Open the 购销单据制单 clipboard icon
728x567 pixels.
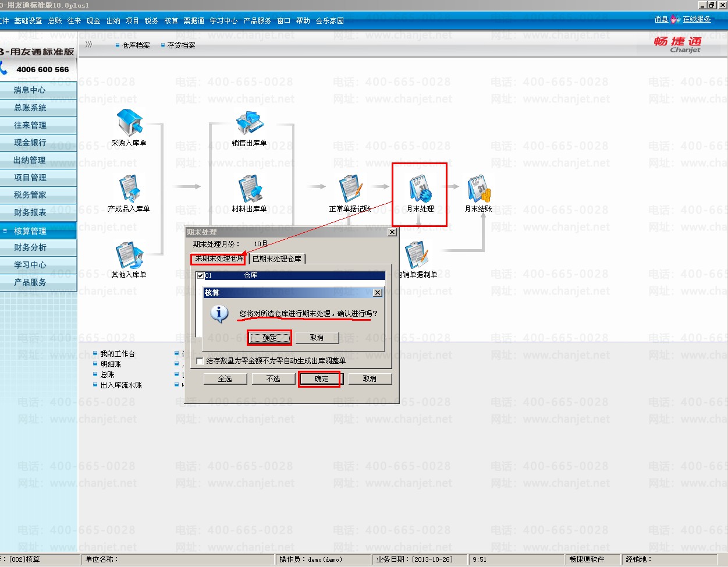[417, 255]
